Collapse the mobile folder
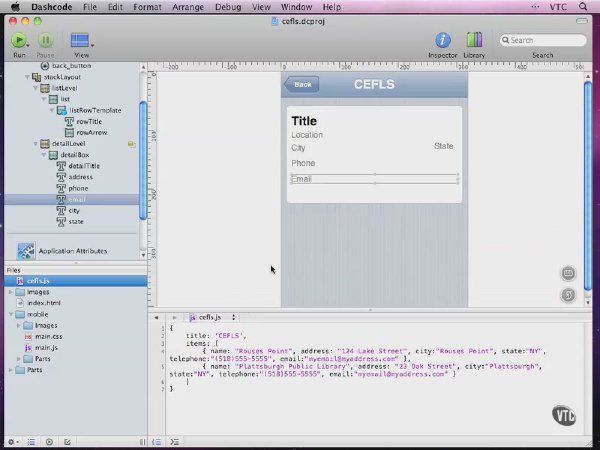 tap(11, 314)
